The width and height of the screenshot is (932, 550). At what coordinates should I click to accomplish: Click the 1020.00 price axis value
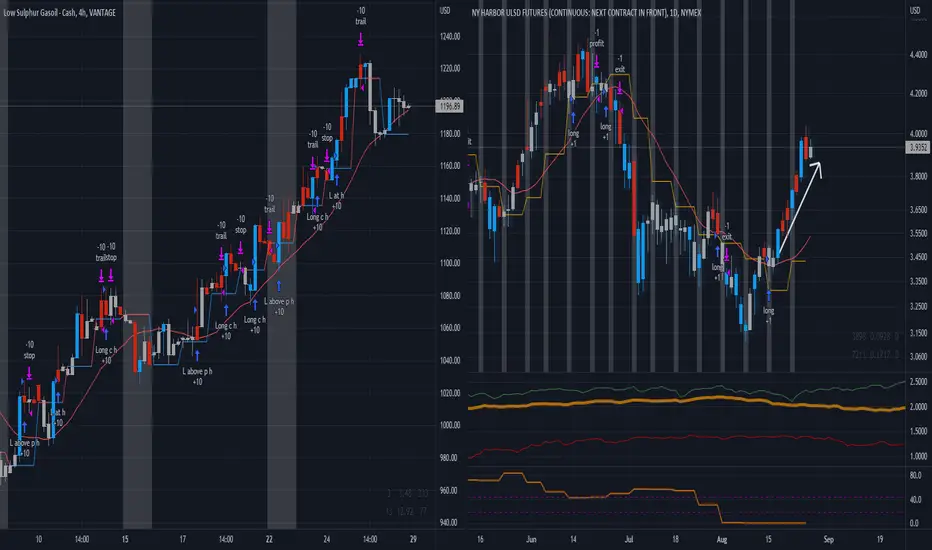tap(450, 393)
